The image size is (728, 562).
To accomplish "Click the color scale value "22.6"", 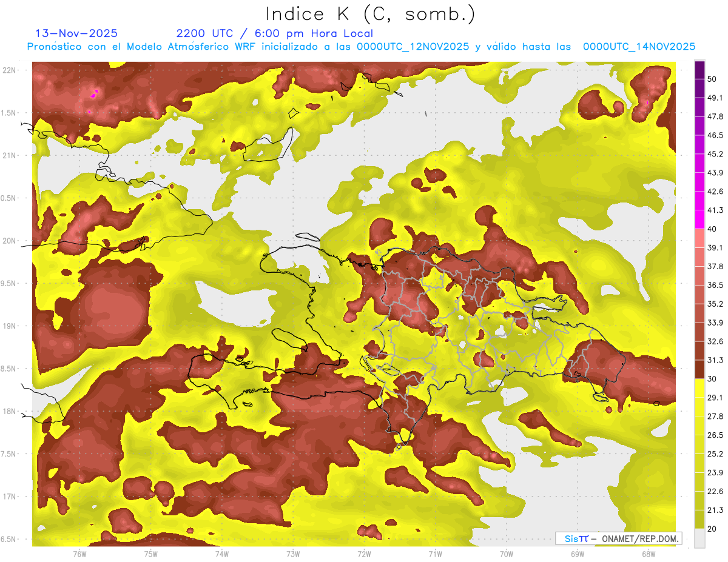I will point(715,492).
